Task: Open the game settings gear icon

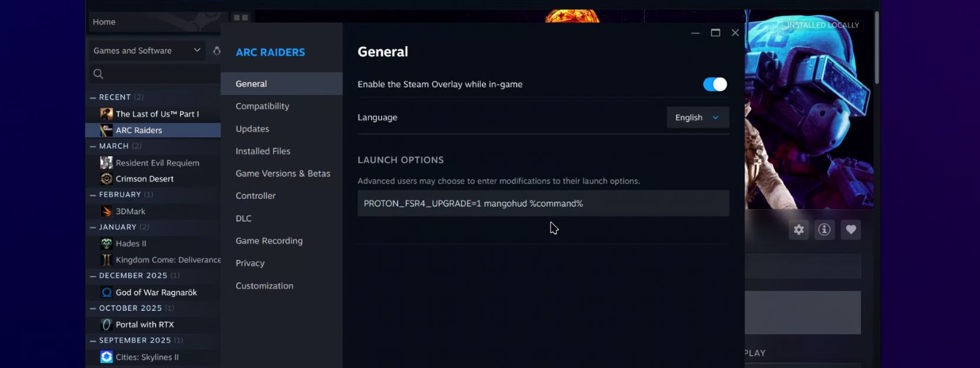Action: 799,230
